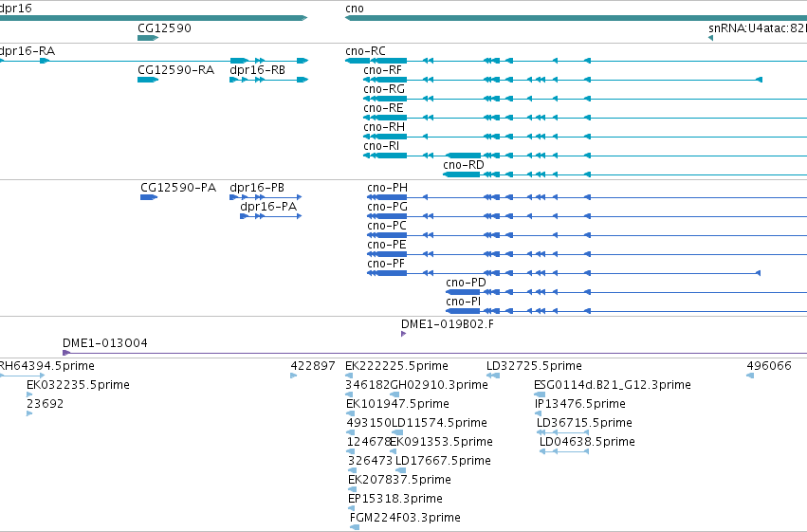This screenshot has height=532, width=807.
Task: Select the cno-PF protein label
Action: pyautogui.click(x=386, y=264)
